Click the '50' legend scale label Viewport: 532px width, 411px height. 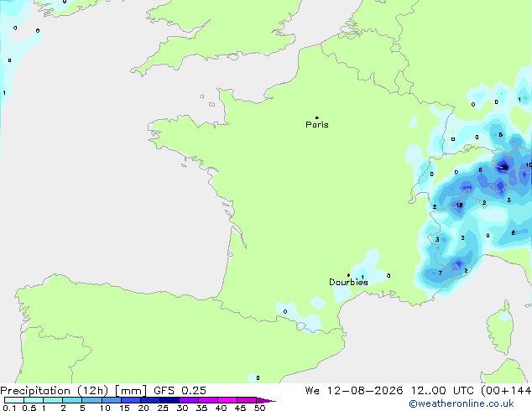pyautogui.click(x=260, y=408)
